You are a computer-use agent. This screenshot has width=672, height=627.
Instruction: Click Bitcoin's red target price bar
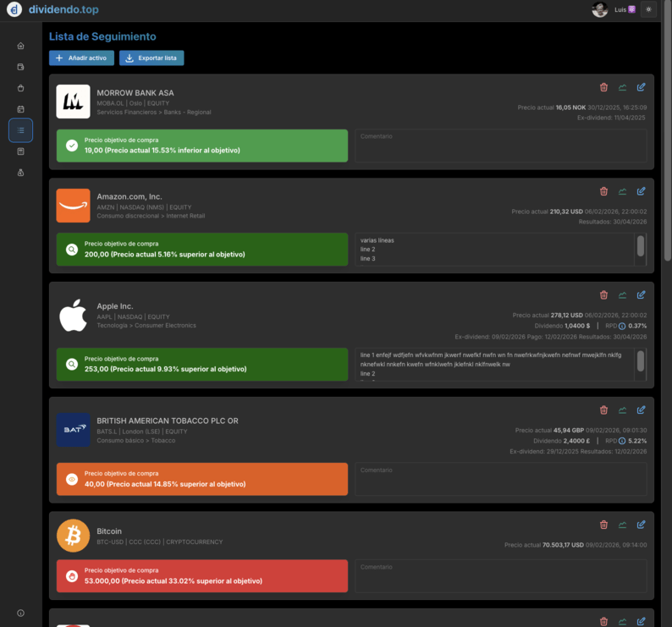click(x=202, y=576)
